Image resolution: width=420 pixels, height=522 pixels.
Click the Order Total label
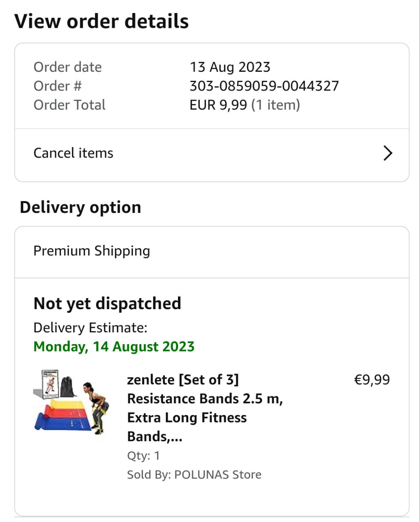click(69, 105)
